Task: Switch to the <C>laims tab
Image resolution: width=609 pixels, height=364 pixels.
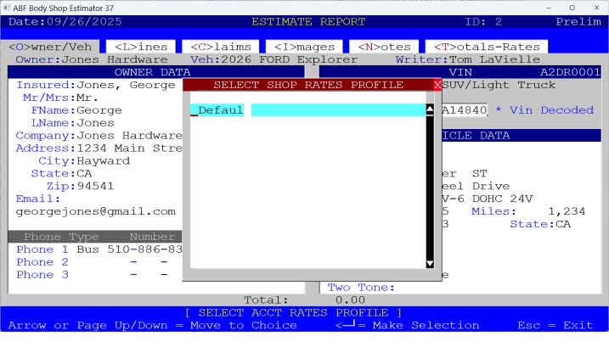Action: point(221,47)
